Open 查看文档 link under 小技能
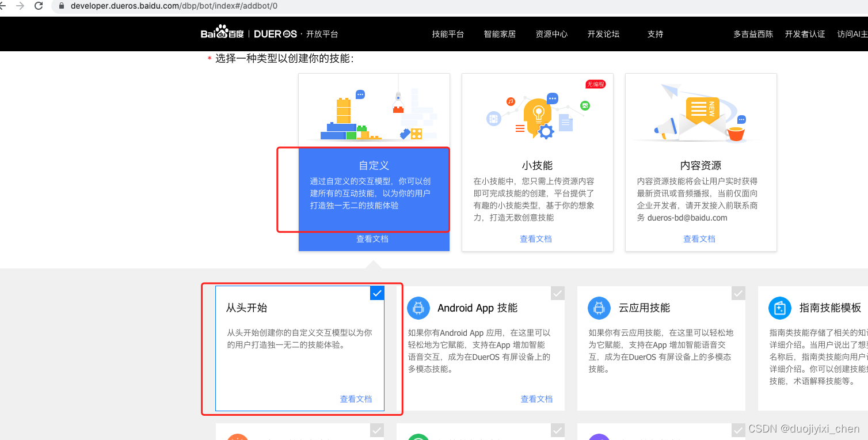Screen dimensions: 868x440 [x=536, y=239]
